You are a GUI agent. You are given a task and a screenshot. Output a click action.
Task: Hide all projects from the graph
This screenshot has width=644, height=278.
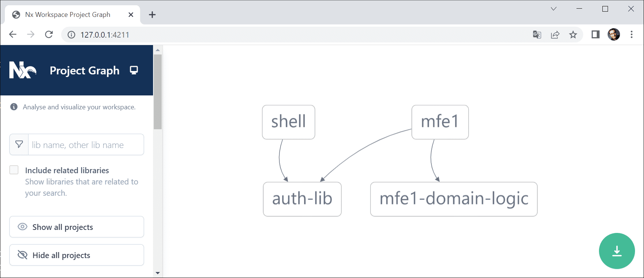coord(77,255)
